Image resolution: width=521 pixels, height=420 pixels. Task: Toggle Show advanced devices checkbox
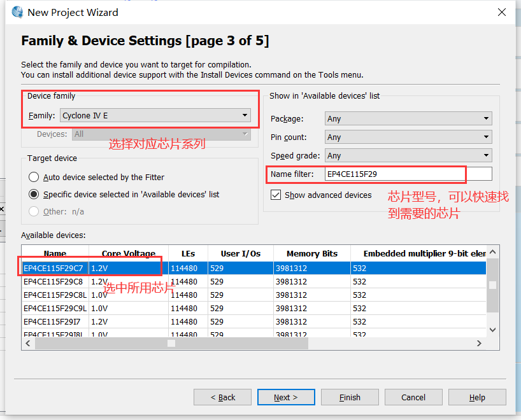pyautogui.click(x=276, y=195)
